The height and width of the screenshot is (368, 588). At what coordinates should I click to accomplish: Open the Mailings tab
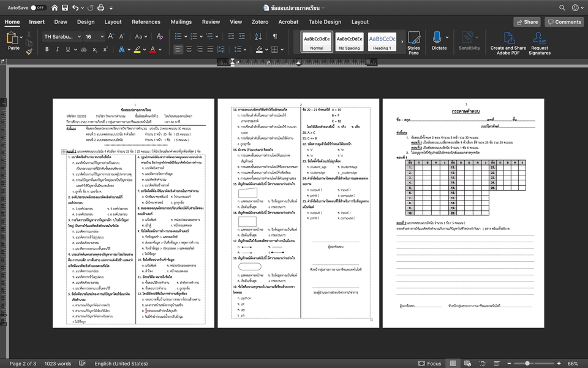[x=181, y=22]
